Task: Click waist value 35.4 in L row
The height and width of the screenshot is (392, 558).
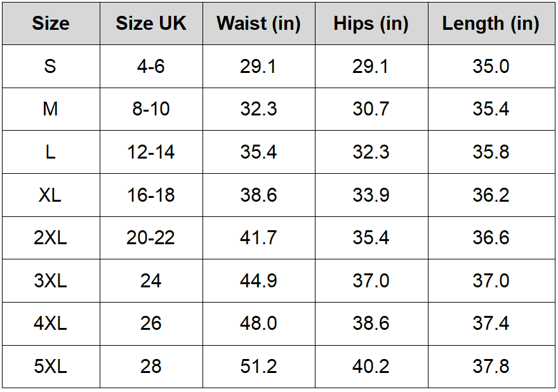Action: pos(258,152)
